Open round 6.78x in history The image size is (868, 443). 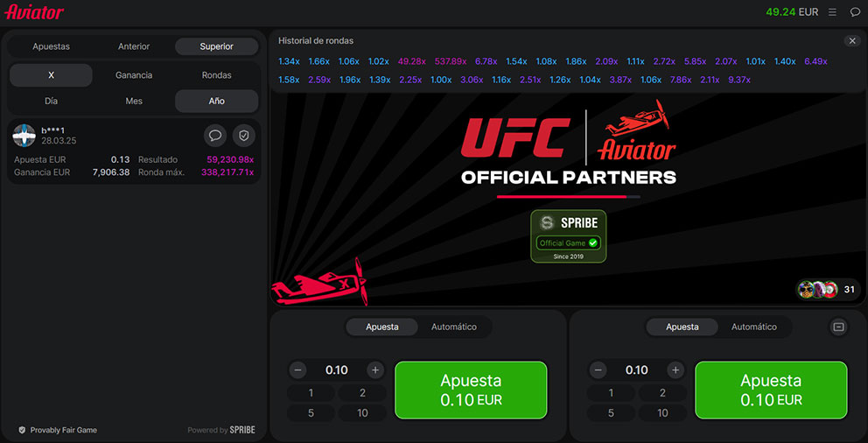click(486, 61)
